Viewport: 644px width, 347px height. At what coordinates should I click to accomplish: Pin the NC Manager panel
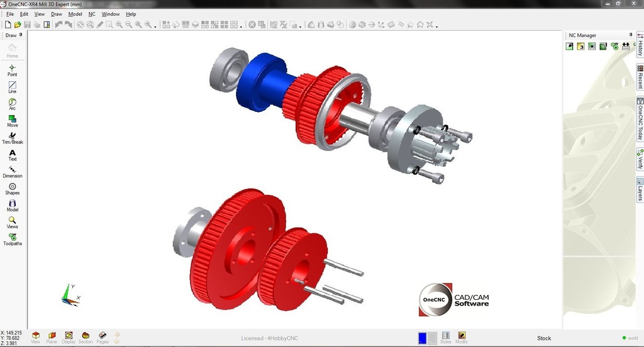631,35
